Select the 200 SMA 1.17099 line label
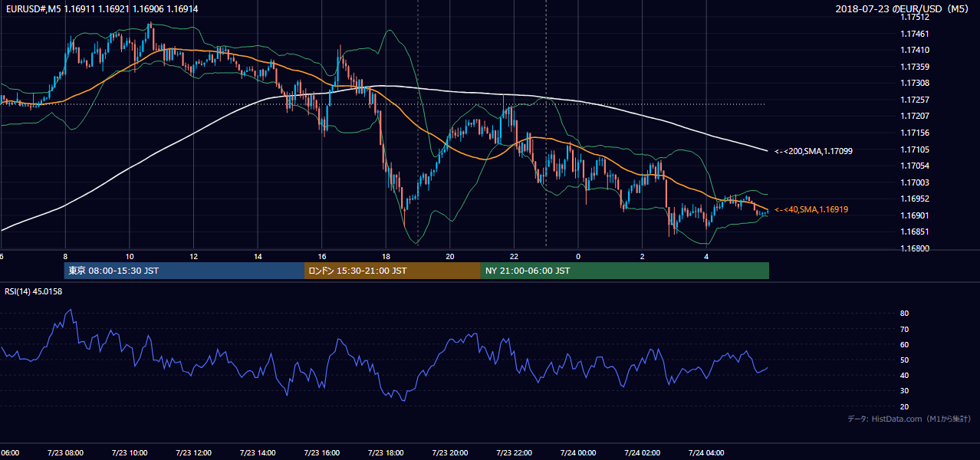The image size is (980, 460). coord(814,151)
